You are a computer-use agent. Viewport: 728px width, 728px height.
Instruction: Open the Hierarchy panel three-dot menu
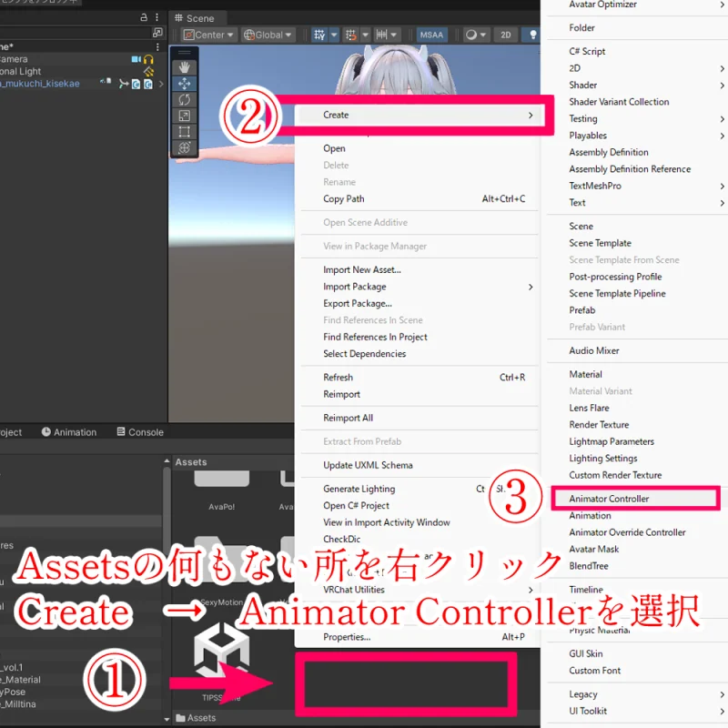pos(157,17)
